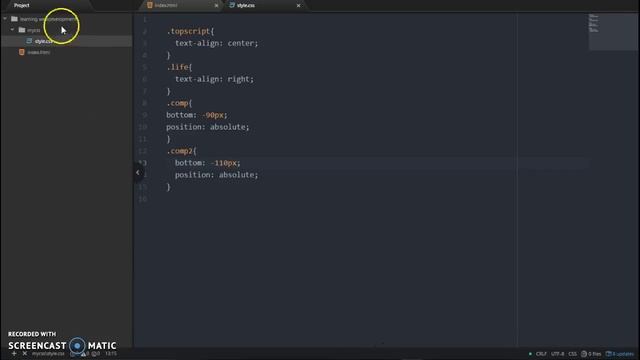Close the index.html tab
The height and width of the screenshot is (360, 640).
(216, 6)
